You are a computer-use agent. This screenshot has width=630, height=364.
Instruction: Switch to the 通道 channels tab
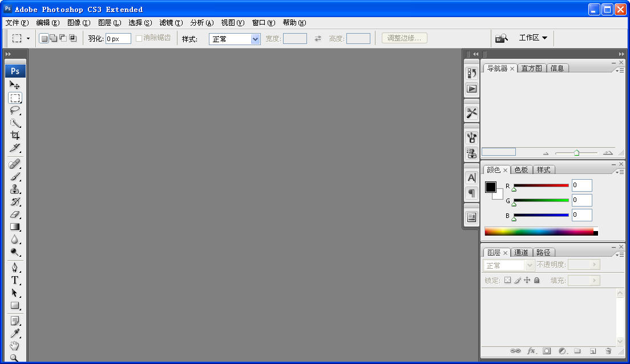(x=521, y=252)
